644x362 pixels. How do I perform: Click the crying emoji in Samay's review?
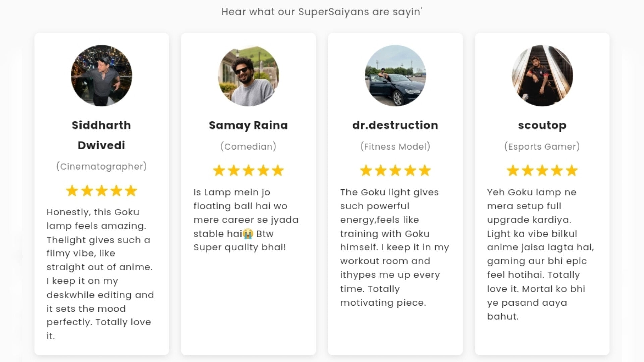(x=248, y=234)
